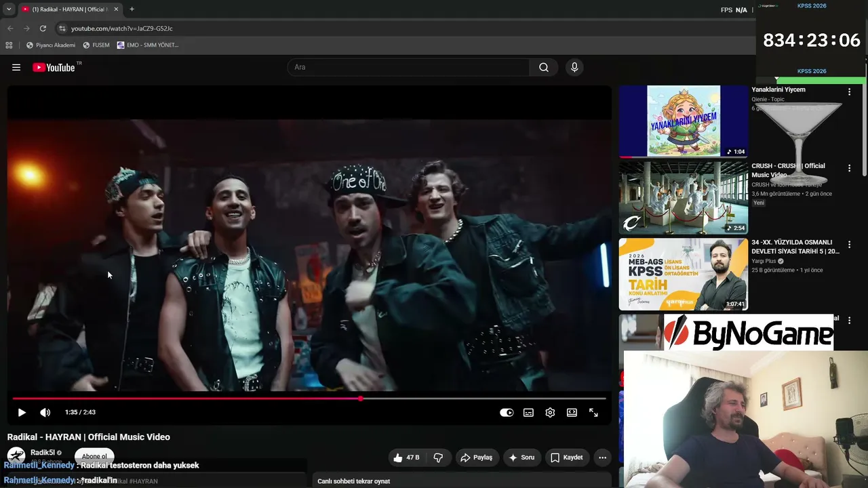The height and width of the screenshot is (488, 868).
Task: Open the FUSEM bookmark
Action: (96, 45)
